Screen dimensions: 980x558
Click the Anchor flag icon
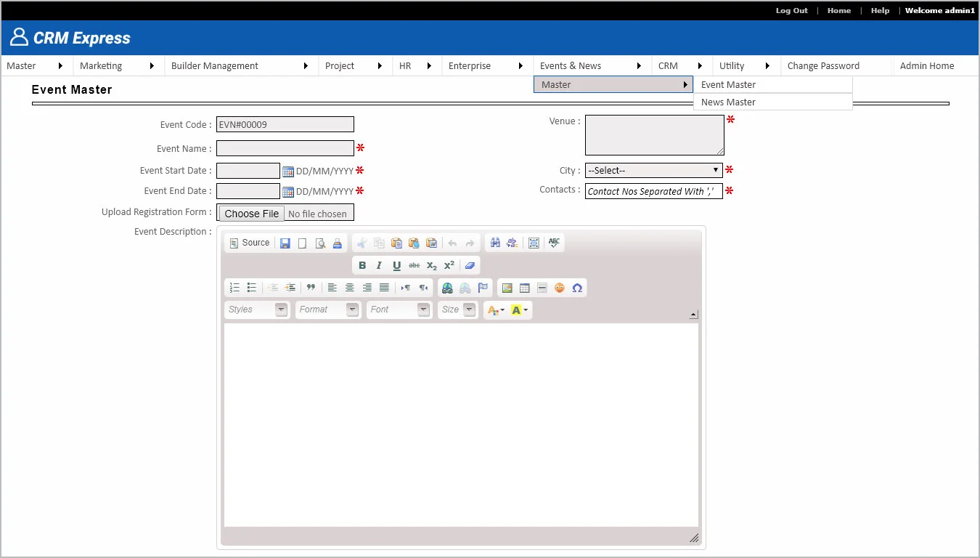(483, 288)
